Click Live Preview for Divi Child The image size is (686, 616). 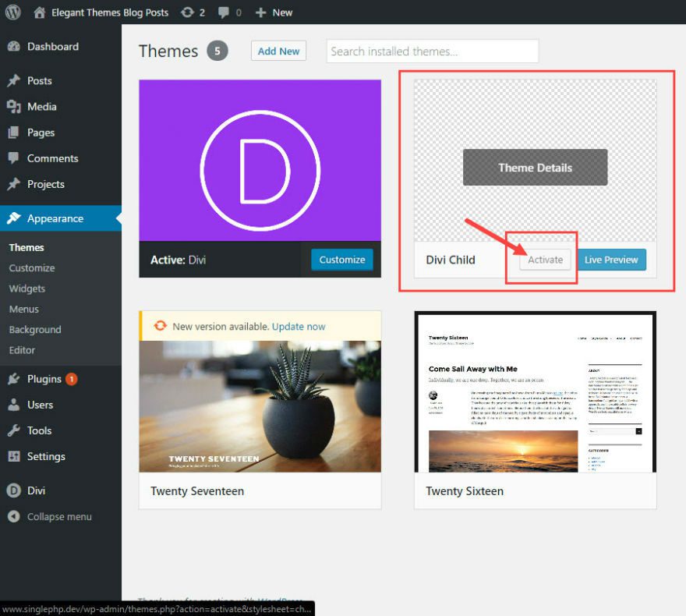(x=611, y=260)
